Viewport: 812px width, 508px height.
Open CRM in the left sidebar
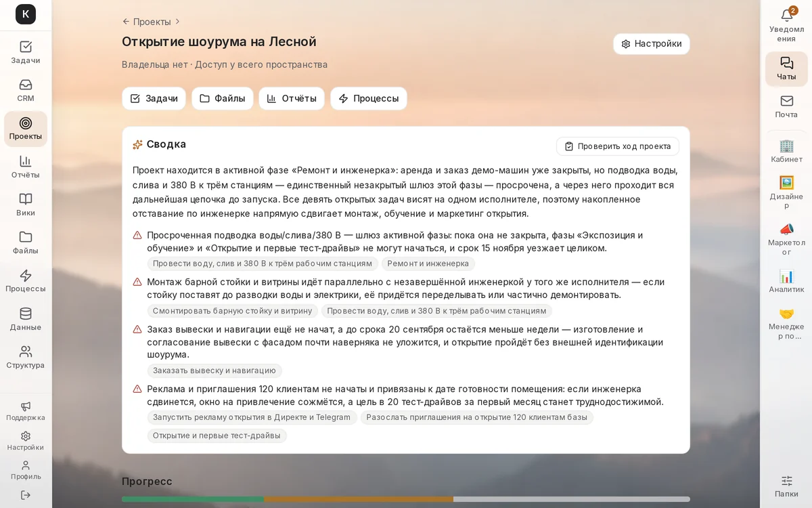tap(26, 91)
